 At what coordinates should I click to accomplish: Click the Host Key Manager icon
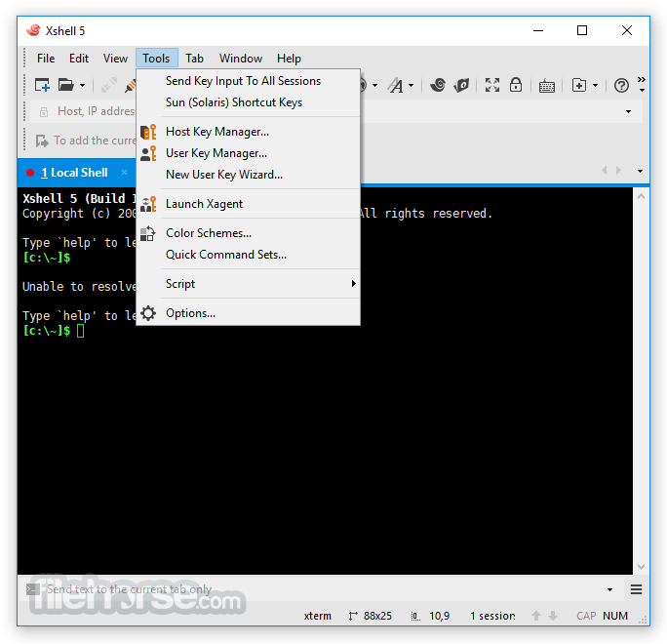(148, 132)
